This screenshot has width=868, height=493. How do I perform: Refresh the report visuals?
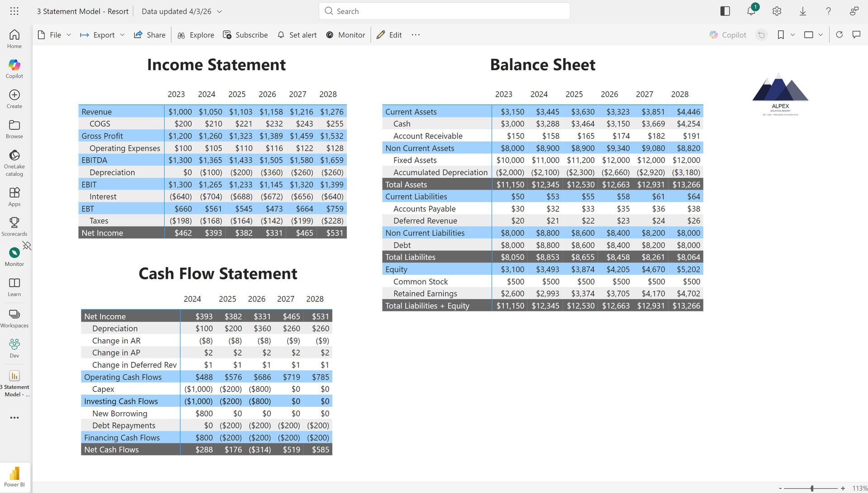pyautogui.click(x=839, y=35)
